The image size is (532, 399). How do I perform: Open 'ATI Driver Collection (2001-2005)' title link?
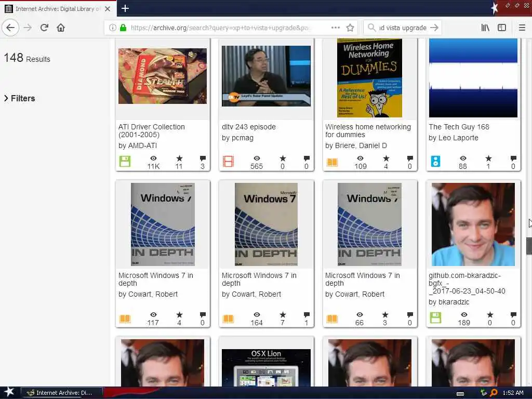click(152, 130)
